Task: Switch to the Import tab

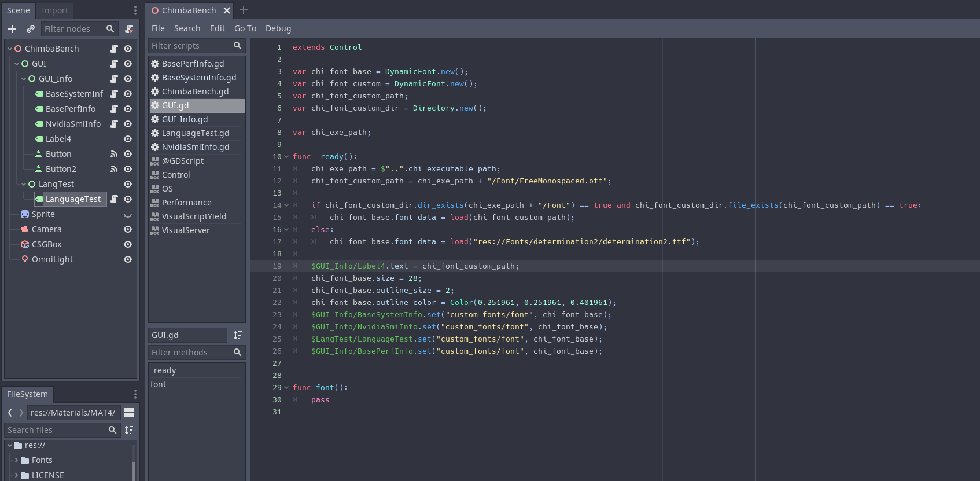Action: [x=55, y=10]
